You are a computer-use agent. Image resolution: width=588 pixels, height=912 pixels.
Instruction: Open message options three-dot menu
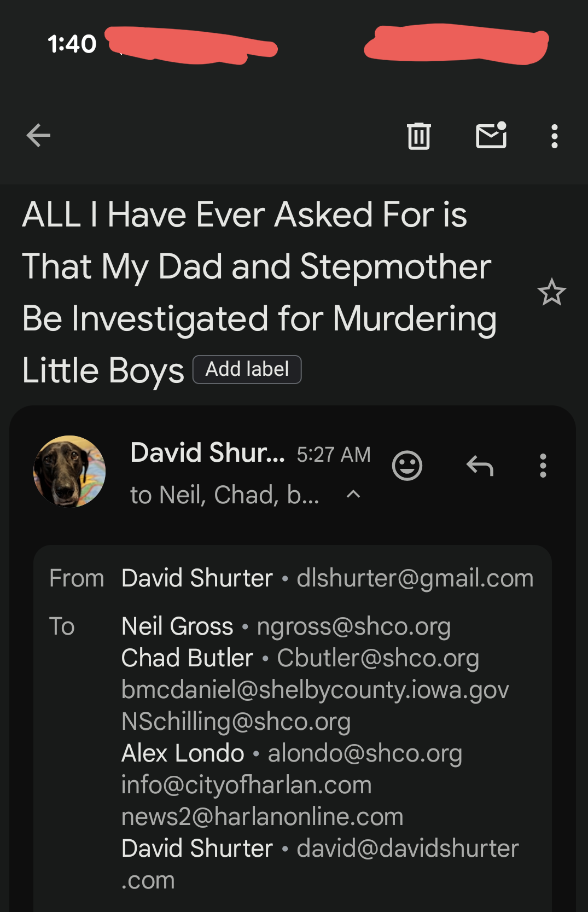[543, 466]
